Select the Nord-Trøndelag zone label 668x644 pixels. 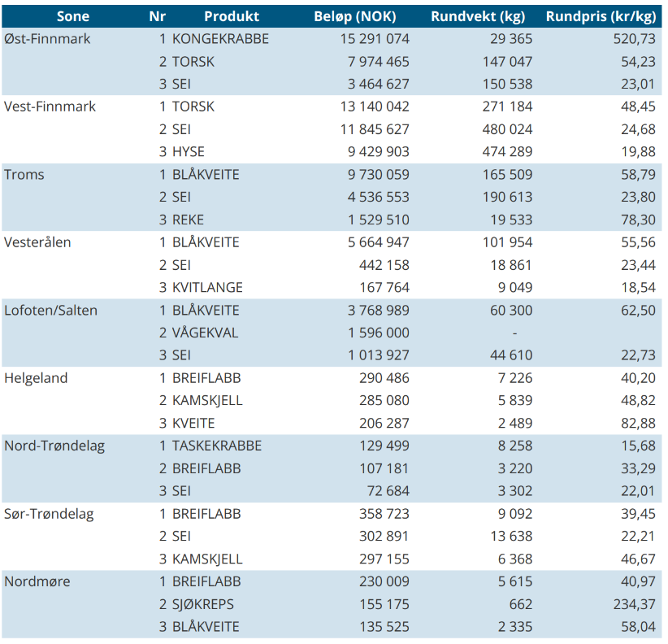(54, 446)
